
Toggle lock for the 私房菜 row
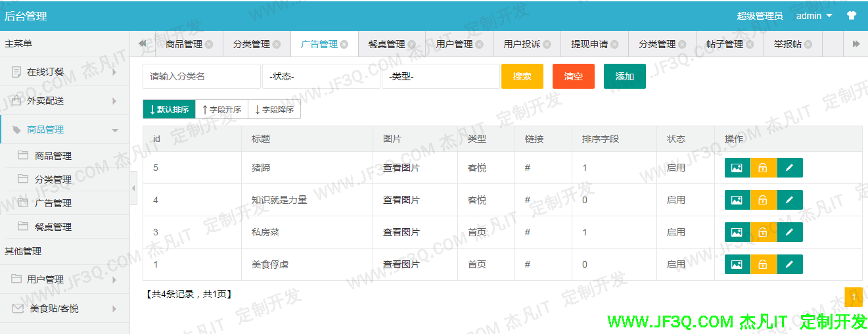click(x=764, y=232)
